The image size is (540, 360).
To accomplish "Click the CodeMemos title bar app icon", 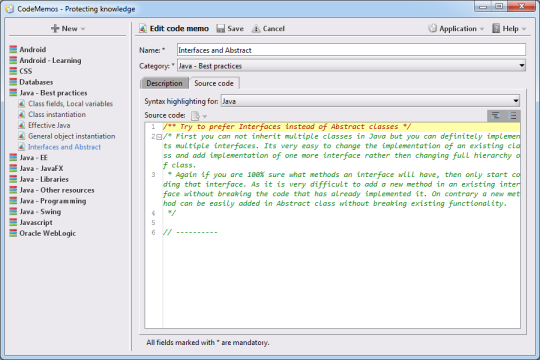I will pos(10,9).
